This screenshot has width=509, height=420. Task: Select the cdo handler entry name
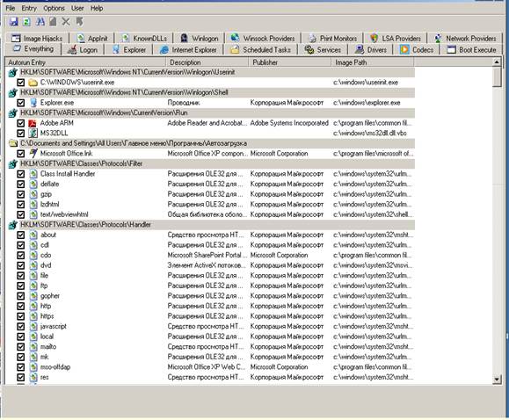[46, 255]
